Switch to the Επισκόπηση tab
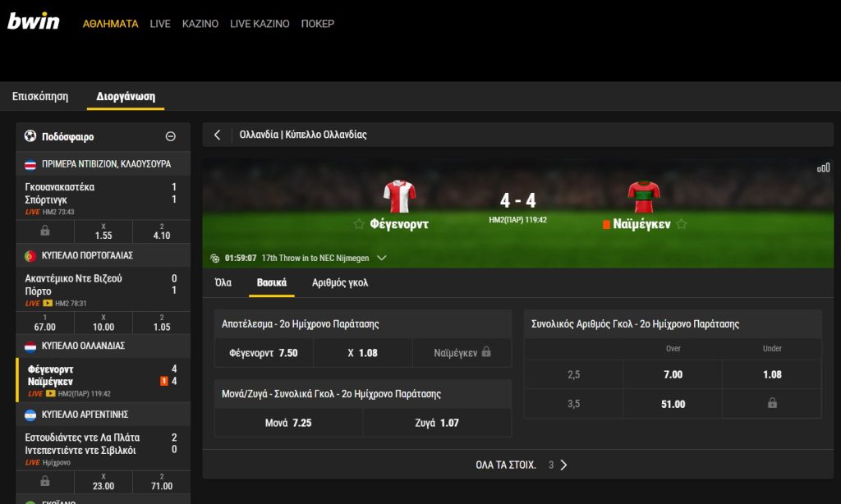The width and height of the screenshot is (841, 504). (40, 97)
